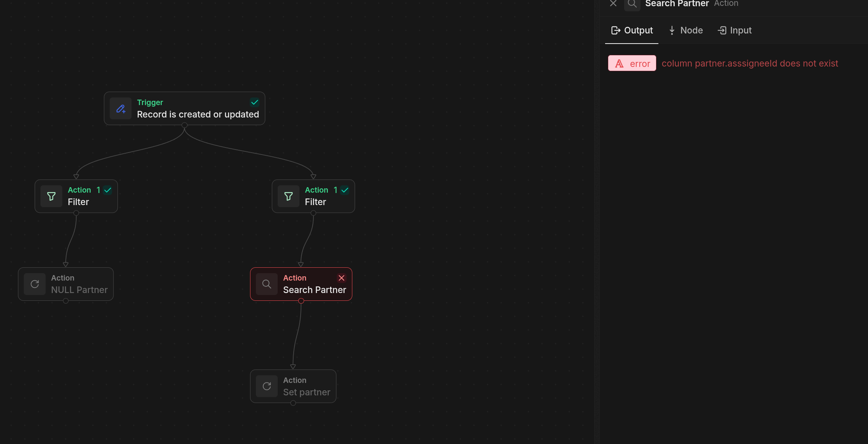Click the warning icon in error badge
868x444 pixels.
pos(619,63)
